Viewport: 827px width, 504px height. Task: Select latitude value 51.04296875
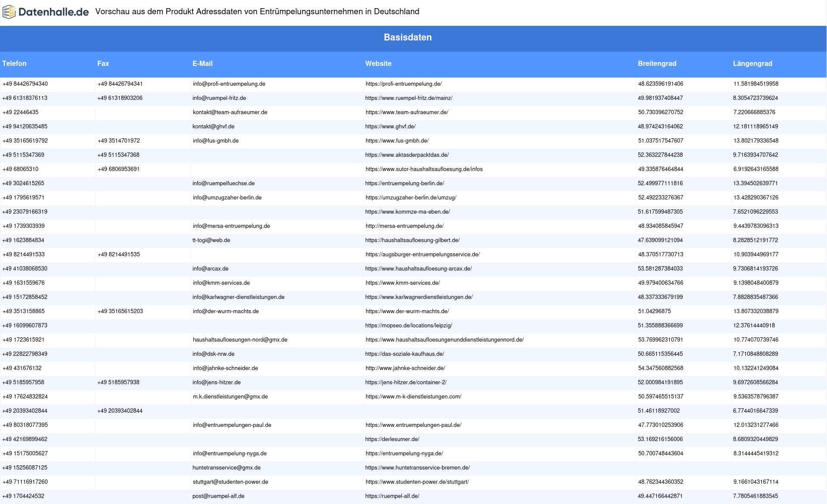654,311
